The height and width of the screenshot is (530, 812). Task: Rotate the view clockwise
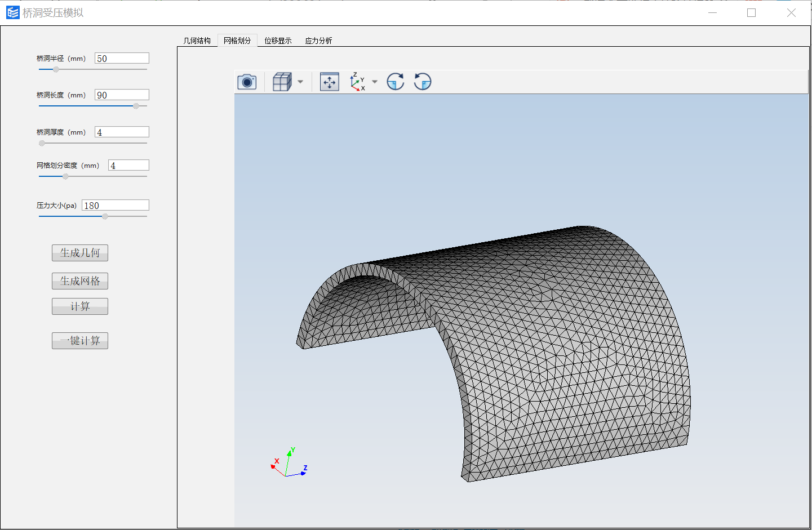click(396, 82)
